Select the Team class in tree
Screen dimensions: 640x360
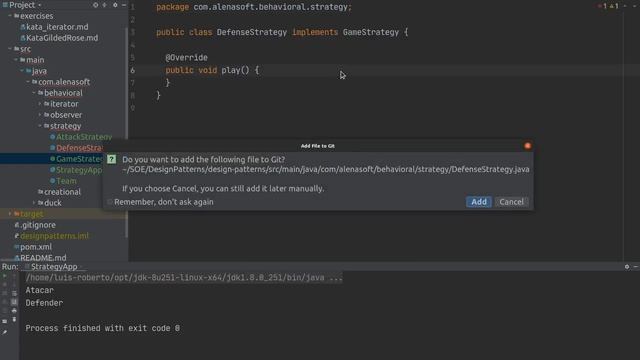point(66,181)
